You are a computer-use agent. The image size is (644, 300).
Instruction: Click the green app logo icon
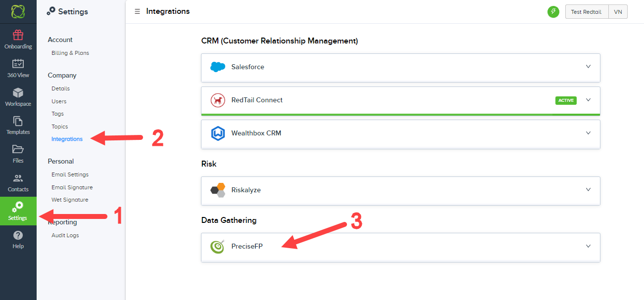click(x=18, y=11)
